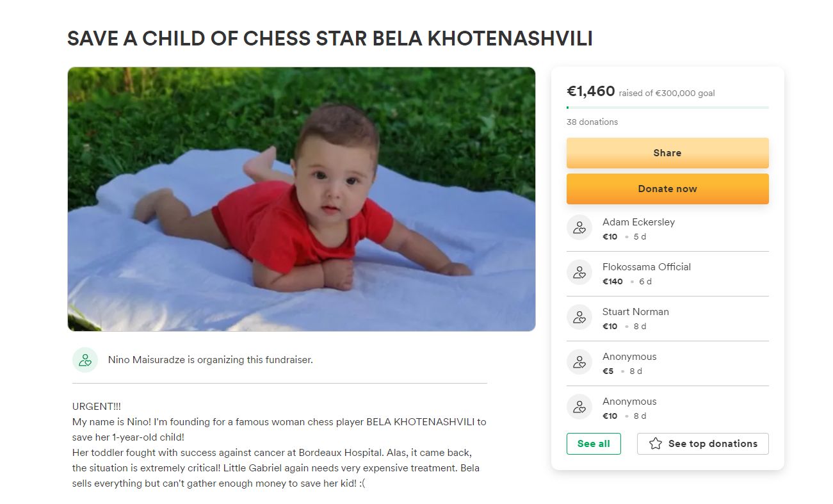
Task: Open the See all donations list
Action: [594, 444]
